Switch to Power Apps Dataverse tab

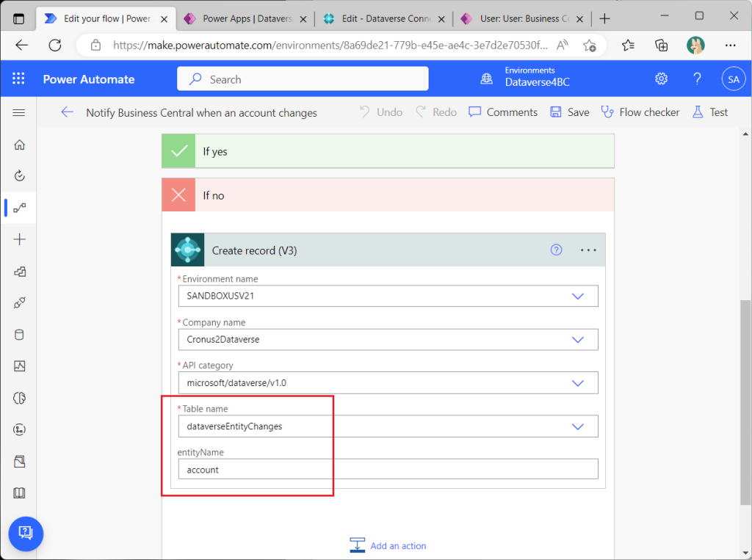click(x=246, y=18)
